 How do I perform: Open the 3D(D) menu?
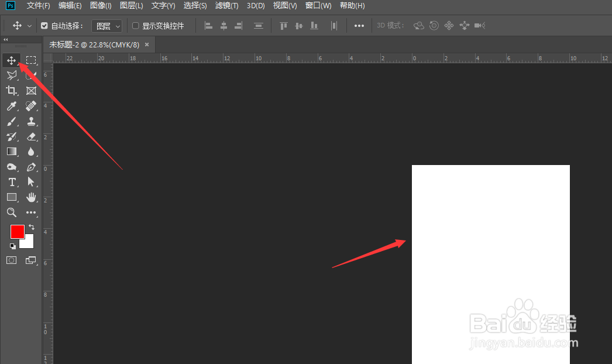pos(256,6)
